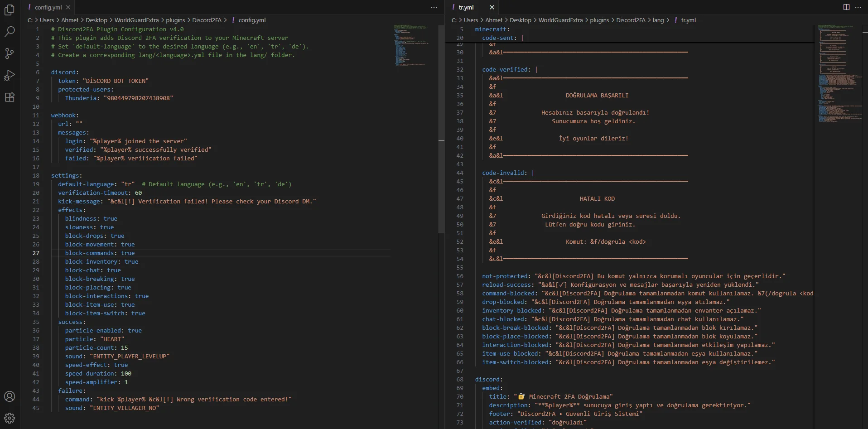Click the HATALI KOD line
Image resolution: width=868 pixels, height=429 pixels.
coord(597,198)
